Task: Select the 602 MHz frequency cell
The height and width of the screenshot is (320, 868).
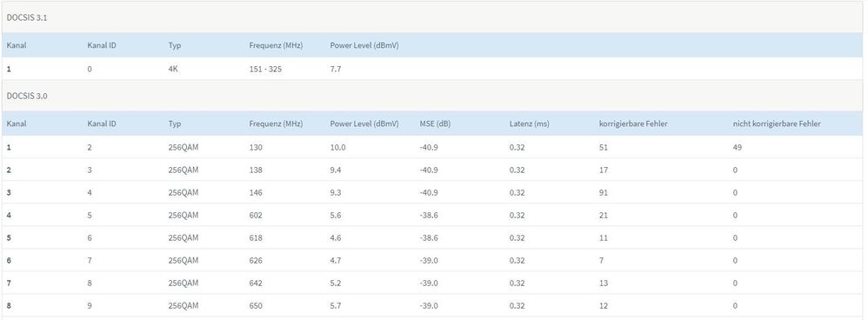Action: [x=256, y=216]
